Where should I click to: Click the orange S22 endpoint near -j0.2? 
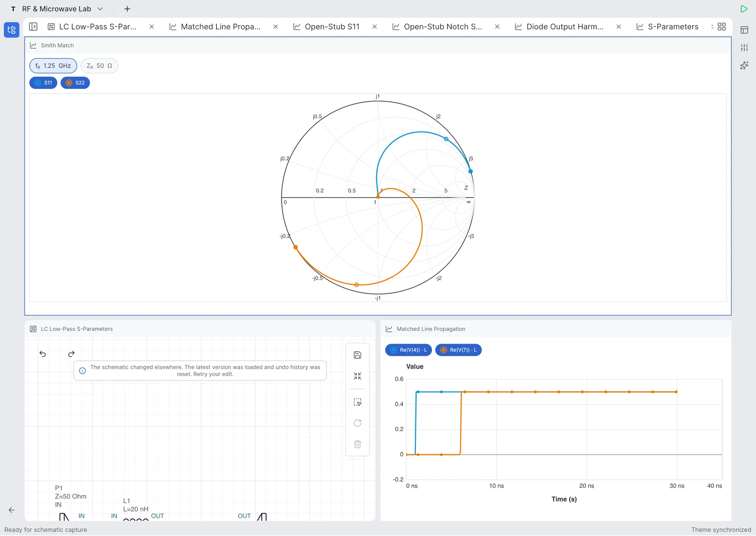[296, 247]
